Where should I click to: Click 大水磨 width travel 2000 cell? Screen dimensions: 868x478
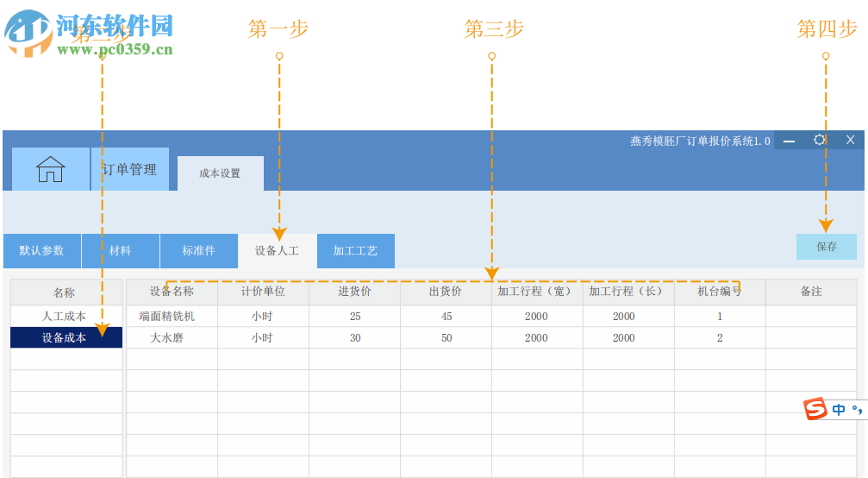tap(537, 338)
